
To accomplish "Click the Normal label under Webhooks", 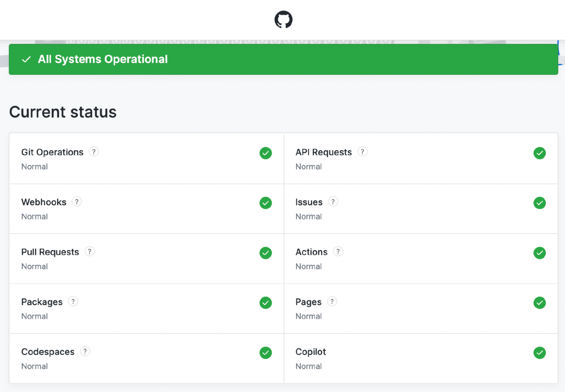I will pos(34,216).
